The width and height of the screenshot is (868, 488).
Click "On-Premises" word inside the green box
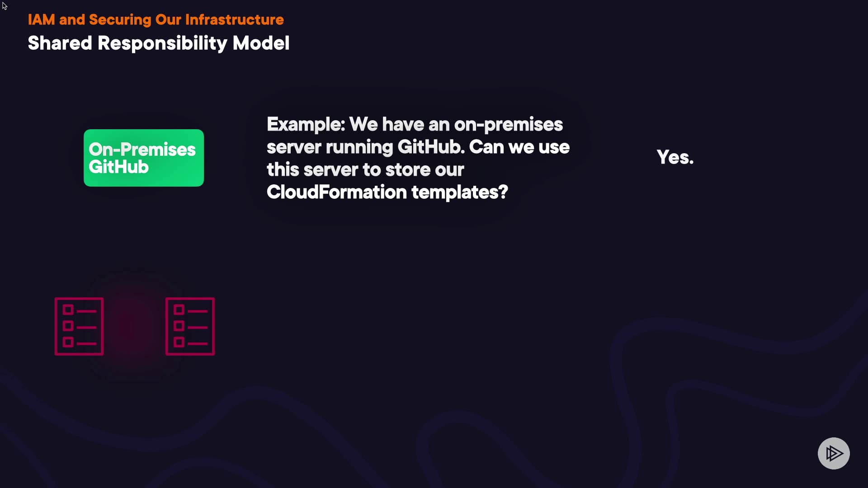tap(142, 150)
